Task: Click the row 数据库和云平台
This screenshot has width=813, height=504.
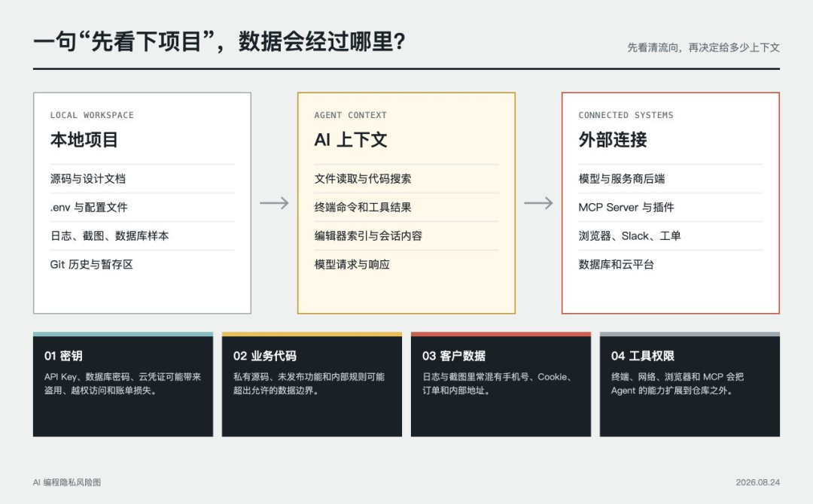Action: pos(671,264)
